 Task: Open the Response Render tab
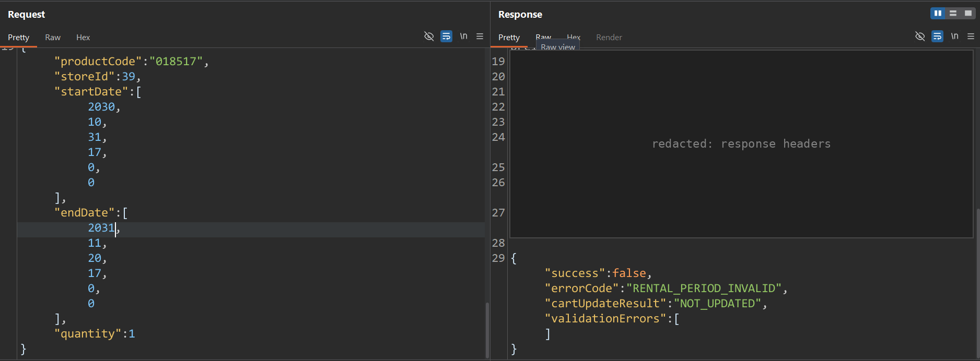(609, 38)
